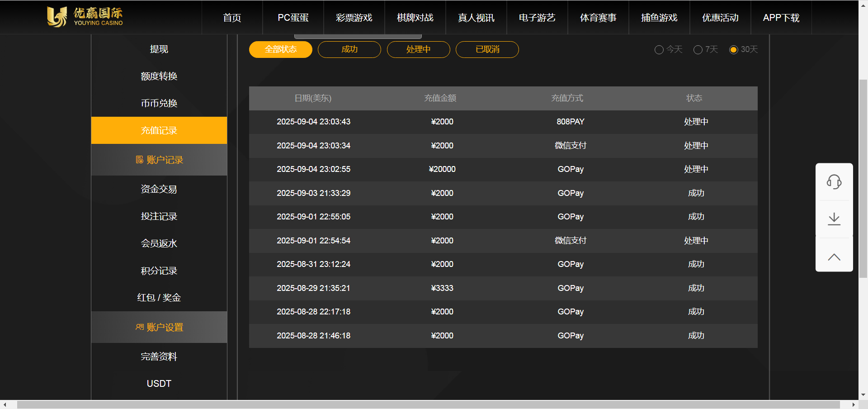Image resolution: width=868 pixels, height=409 pixels.
Task: Open 优惠活动 in the top navigation
Action: tap(720, 18)
